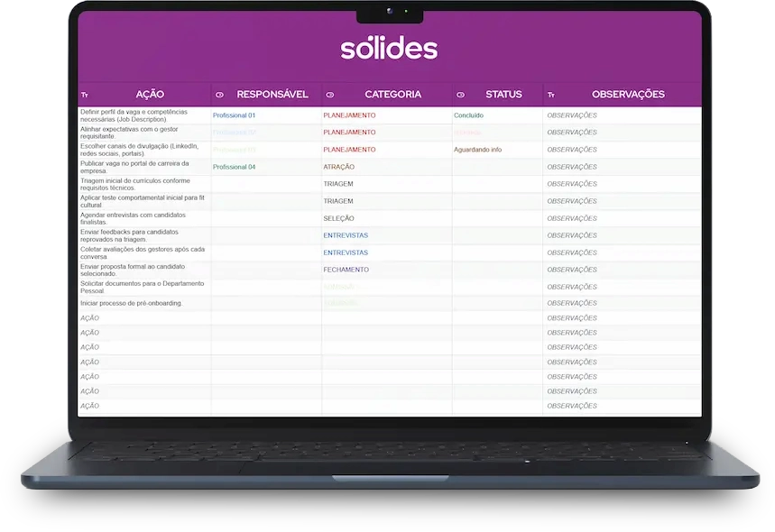
Task: Click OBSERVAÇÕES cell in 'Iniciar processo de pré-onboarding' row
Action: tap(622, 303)
